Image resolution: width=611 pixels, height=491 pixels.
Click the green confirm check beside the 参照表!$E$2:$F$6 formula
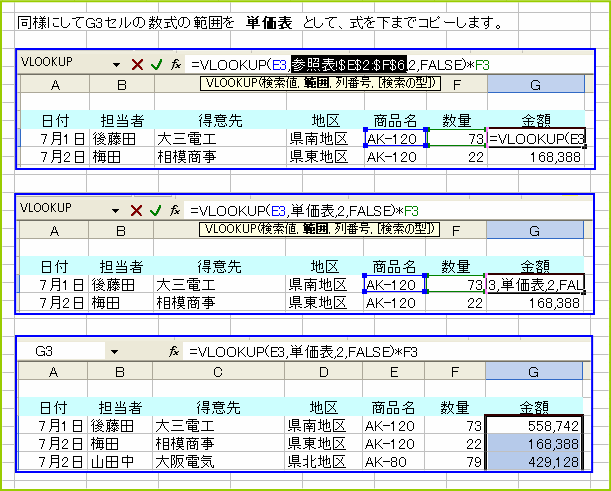coord(156,65)
